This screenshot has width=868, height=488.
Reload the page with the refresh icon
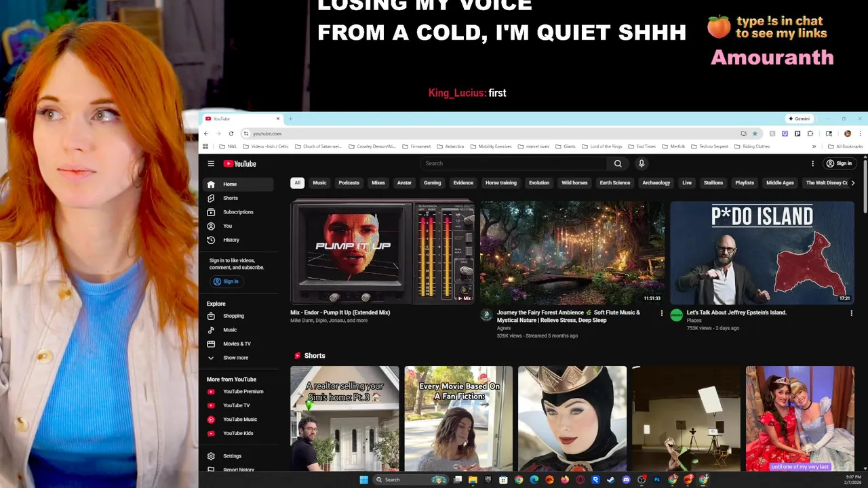[x=231, y=134]
